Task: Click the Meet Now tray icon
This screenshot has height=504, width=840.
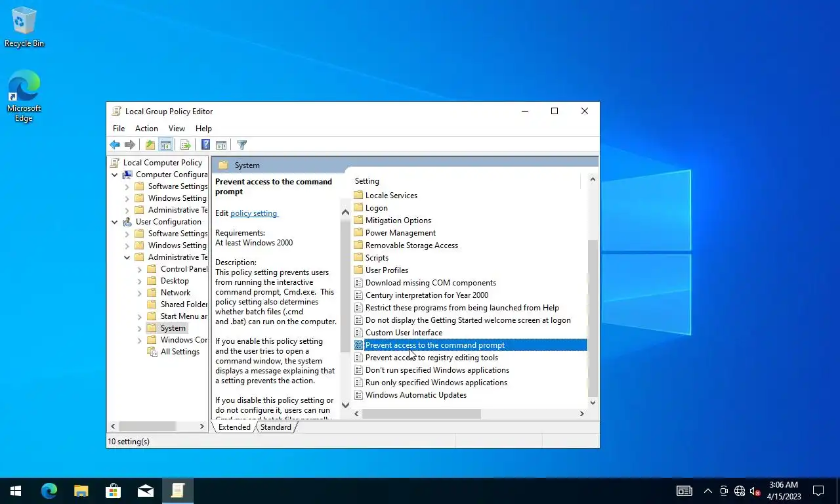Action: coord(724,491)
